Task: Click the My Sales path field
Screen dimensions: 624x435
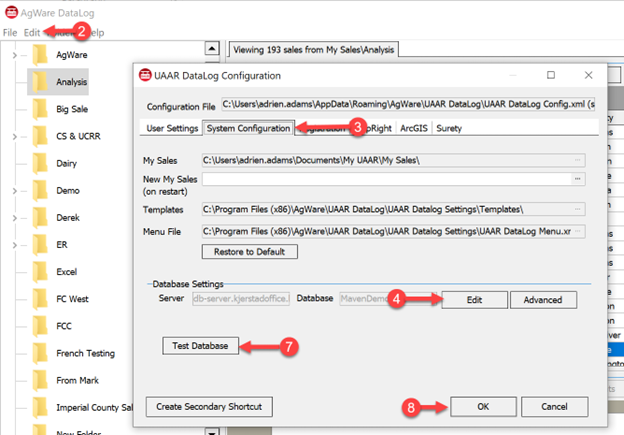Action: coord(393,160)
